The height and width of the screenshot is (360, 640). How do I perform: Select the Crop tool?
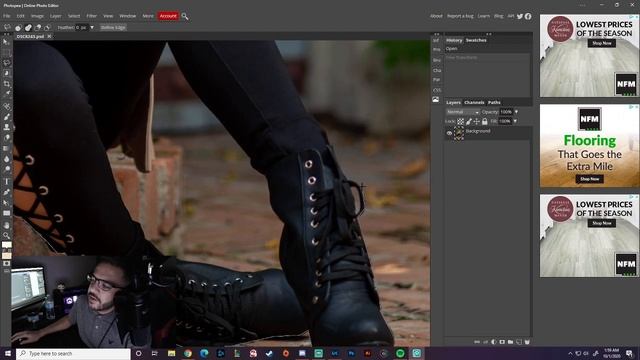point(6,84)
